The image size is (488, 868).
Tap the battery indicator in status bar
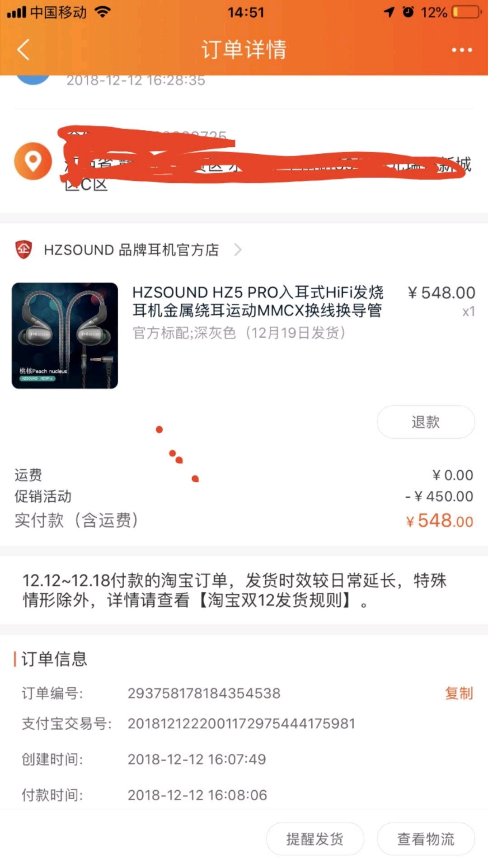tap(467, 12)
